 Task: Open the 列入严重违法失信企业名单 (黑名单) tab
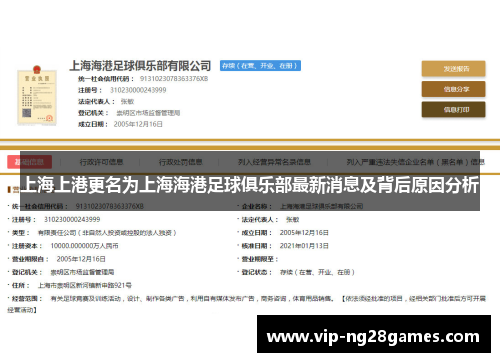click(415, 162)
